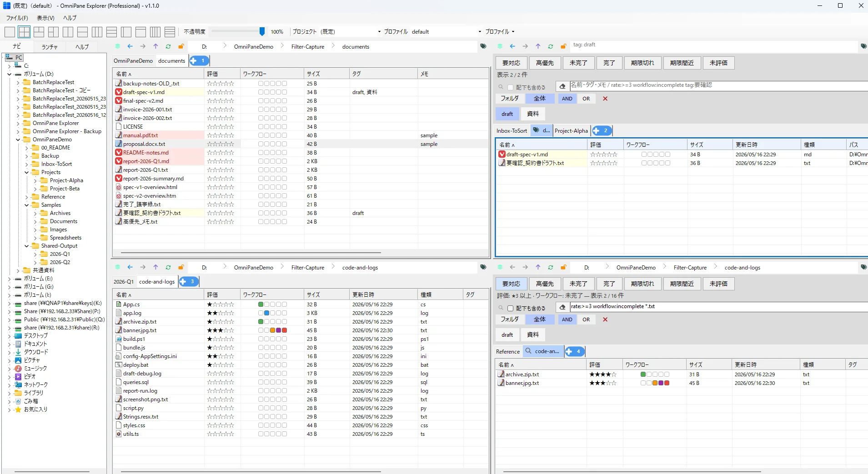Click the rate:>=3 workflow:incomplete filter field

(718, 307)
